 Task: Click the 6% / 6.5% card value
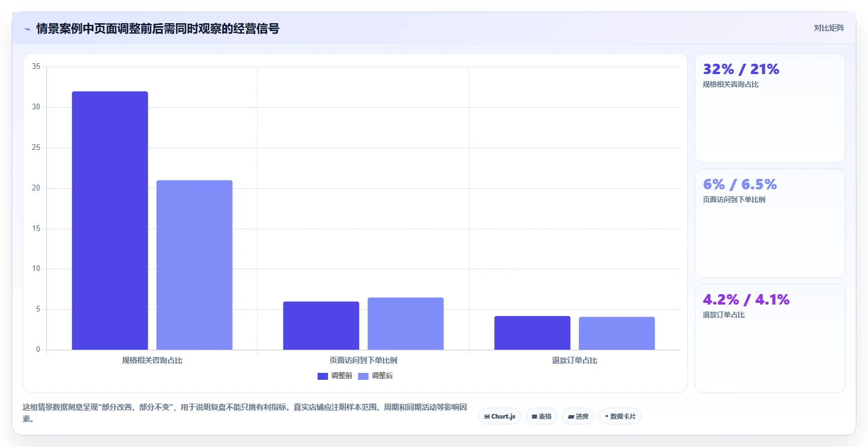[x=740, y=185]
